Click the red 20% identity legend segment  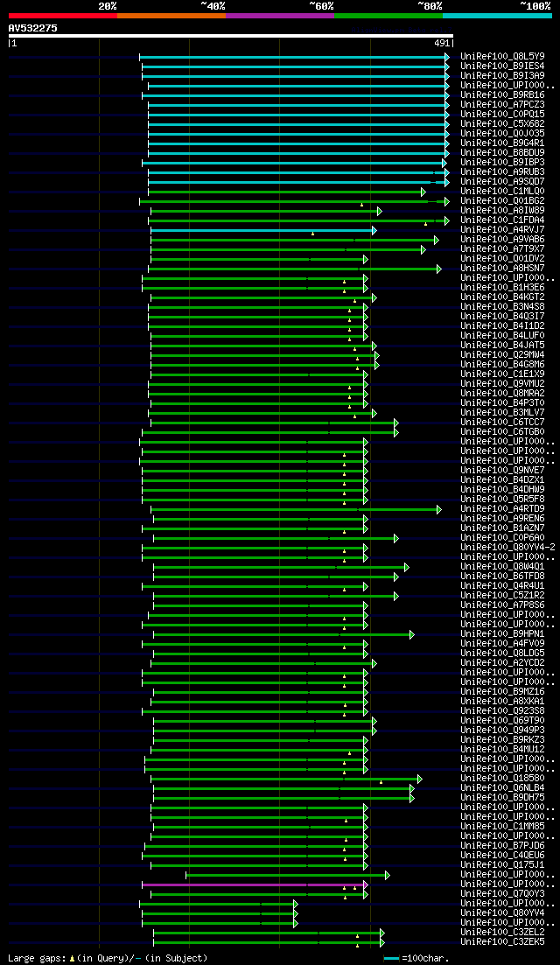tap(63, 16)
